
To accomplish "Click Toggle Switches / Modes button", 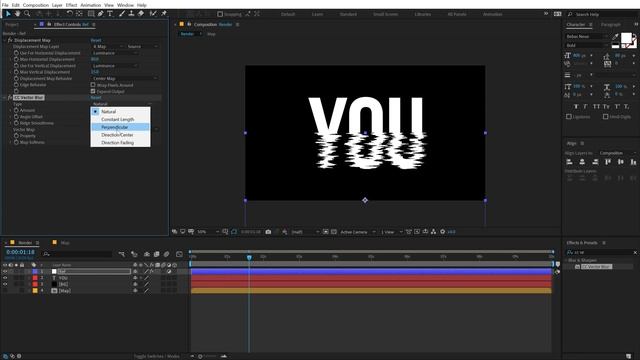I will click(156, 356).
